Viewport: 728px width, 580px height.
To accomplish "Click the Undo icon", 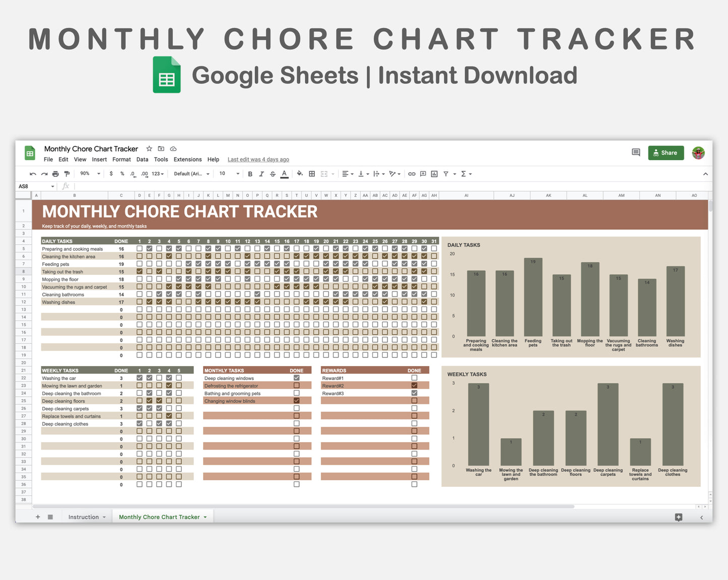I will (x=32, y=174).
